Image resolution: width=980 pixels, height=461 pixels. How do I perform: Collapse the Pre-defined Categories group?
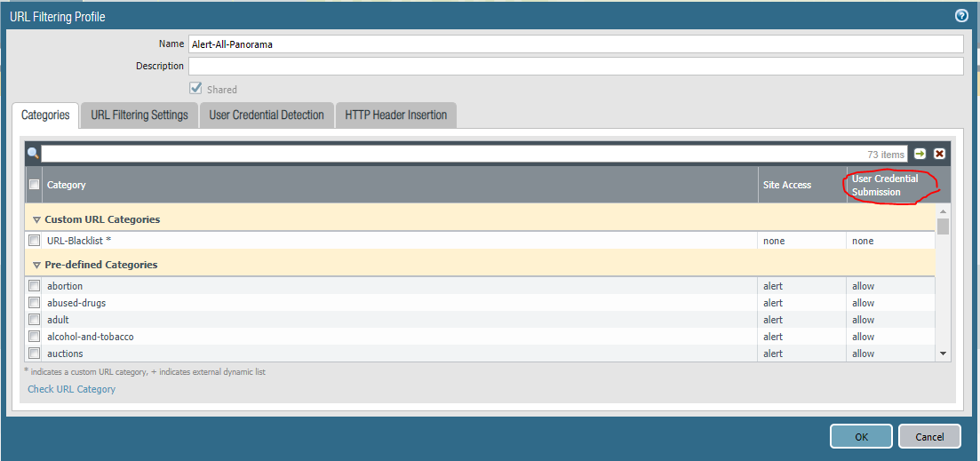point(36,265)
